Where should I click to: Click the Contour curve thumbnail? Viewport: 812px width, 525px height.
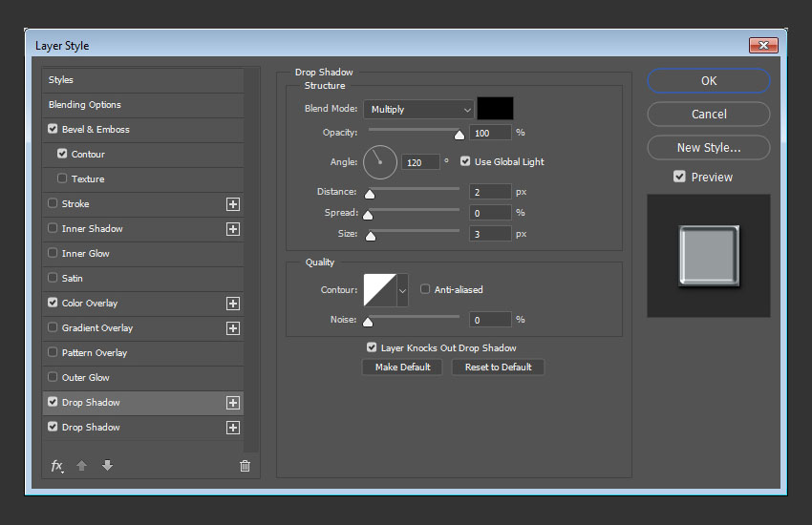(x=380, y=290)
